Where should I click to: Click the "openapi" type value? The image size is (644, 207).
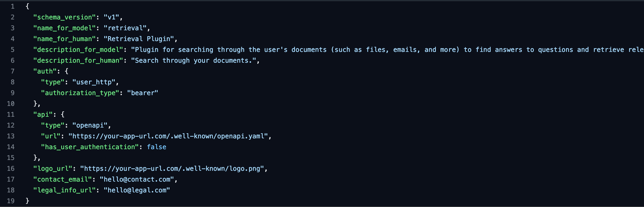[x=90, y=125]
